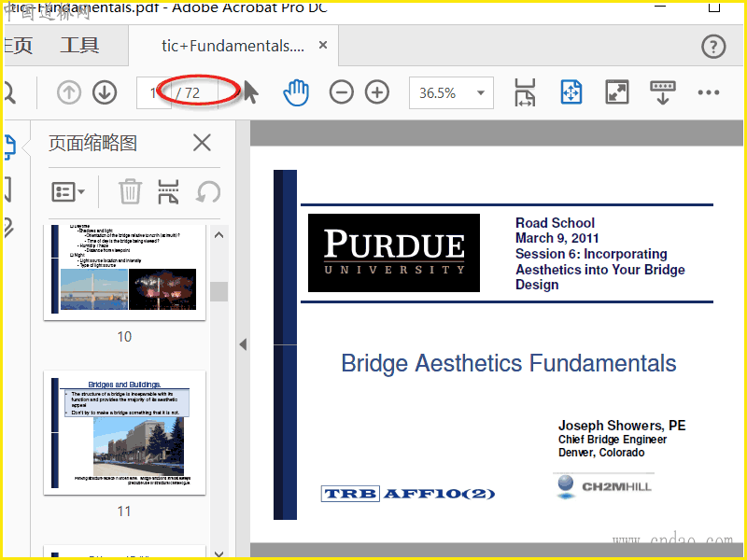
Task: Click the page thumbnails sidebar icon
Action: (9, 147)
